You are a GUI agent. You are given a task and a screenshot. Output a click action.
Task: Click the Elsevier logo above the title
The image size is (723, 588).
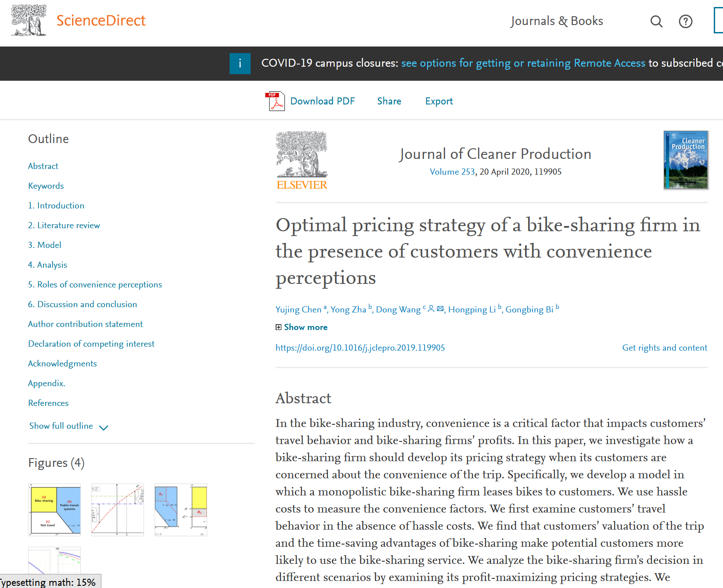pos(302,160)
